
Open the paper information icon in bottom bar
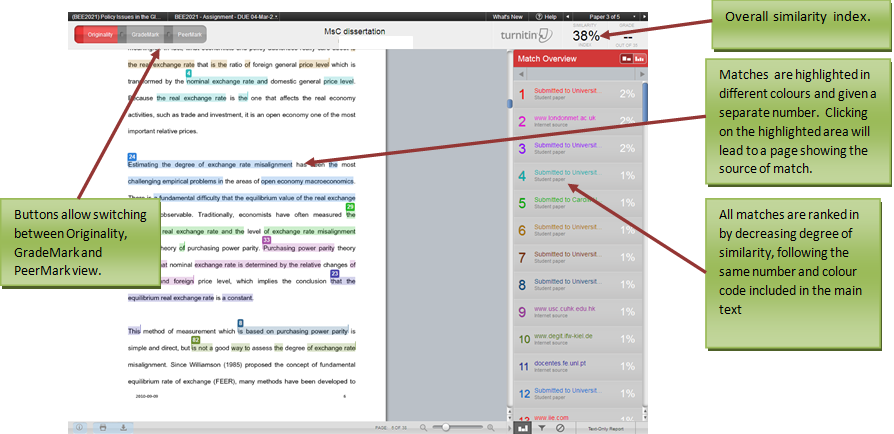tap(80, 427)
